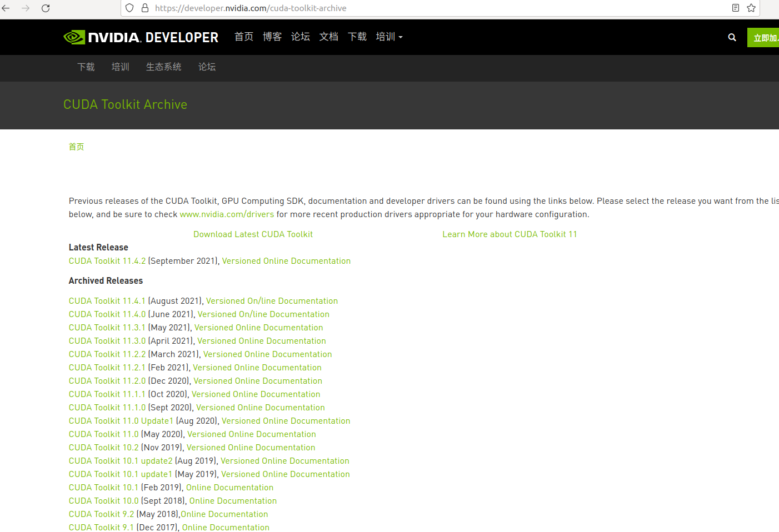
Task: Click the NVIDIA Developer logo
Action: tap(141, 37)
